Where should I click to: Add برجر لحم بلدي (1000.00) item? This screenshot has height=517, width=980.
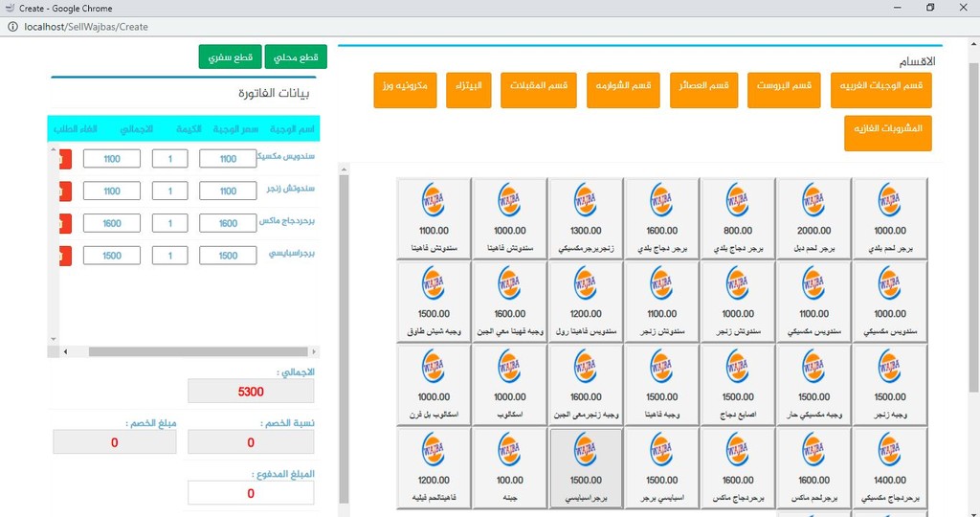[889, 218]
